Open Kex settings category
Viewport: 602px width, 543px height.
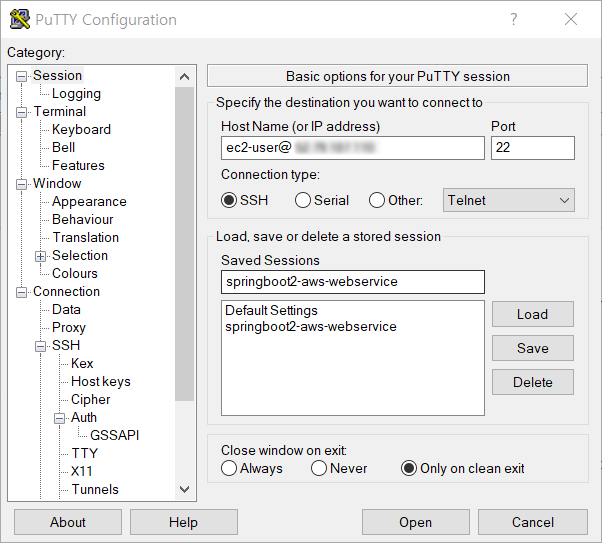[x=82, y=364]
